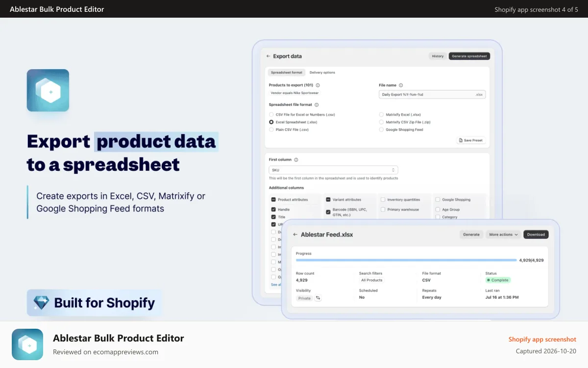The image size is (588, 368).
Task: Click the Generate spreadsheet button
Action: coord(469,56)
